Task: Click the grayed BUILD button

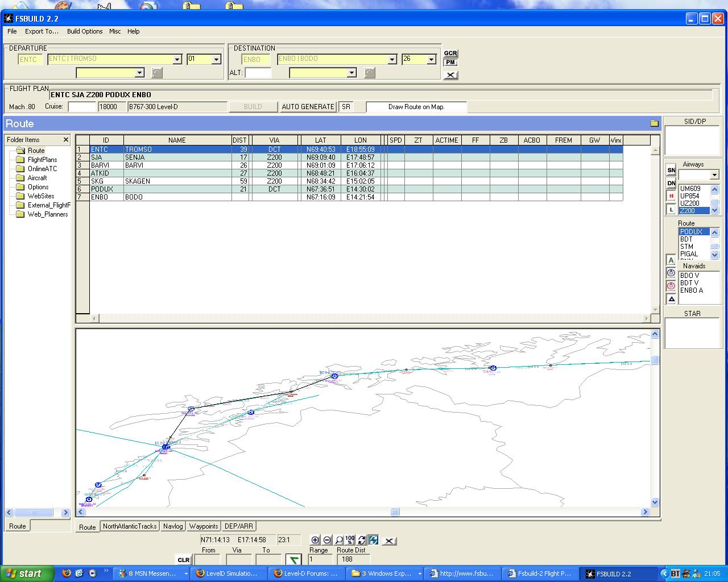Action: 253,107
